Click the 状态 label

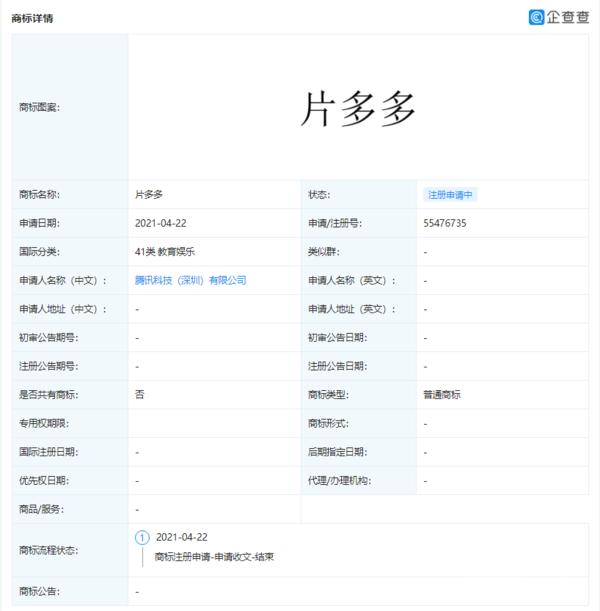pos(319,194)
